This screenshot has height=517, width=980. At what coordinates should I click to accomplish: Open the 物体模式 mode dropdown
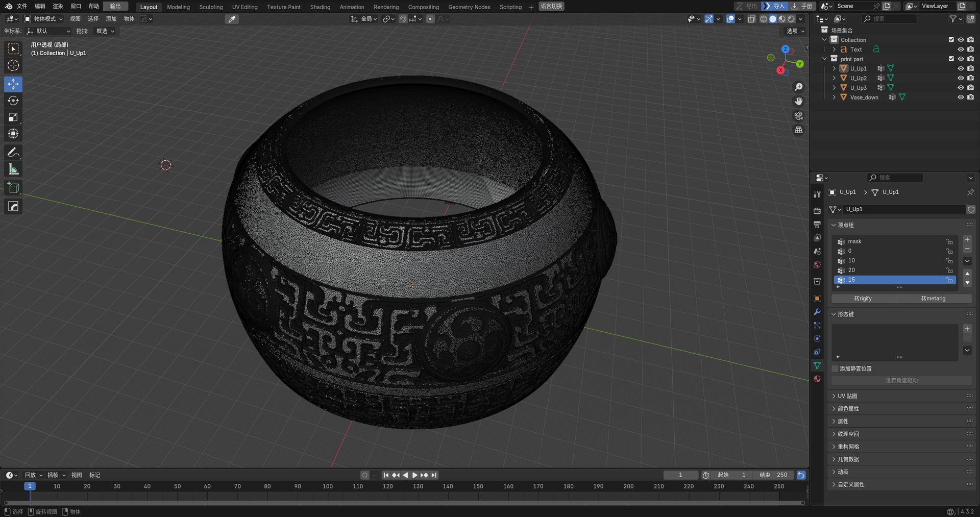click(43, 19)
